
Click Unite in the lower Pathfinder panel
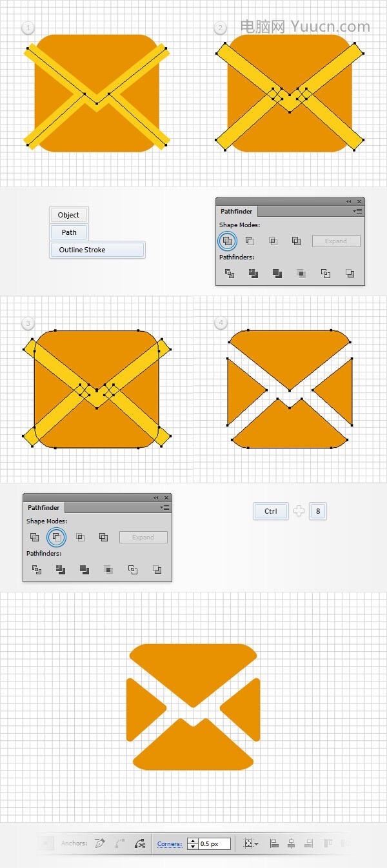[34, 537]
